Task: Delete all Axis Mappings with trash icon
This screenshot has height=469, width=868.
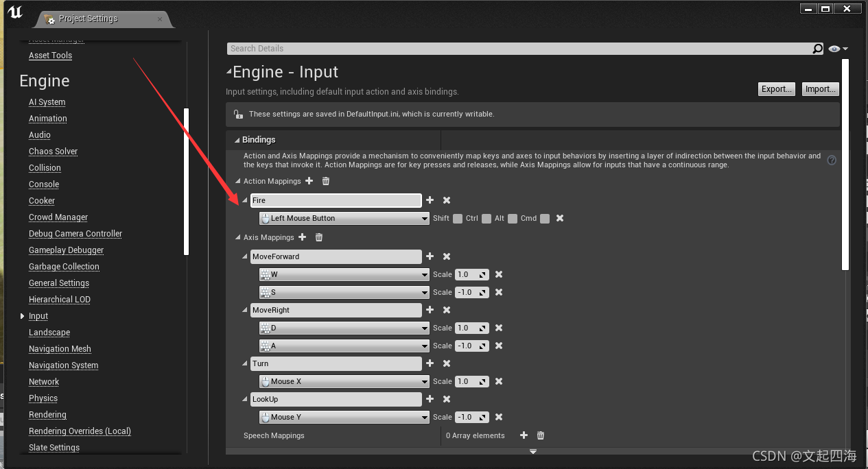Action: [319, 237]
